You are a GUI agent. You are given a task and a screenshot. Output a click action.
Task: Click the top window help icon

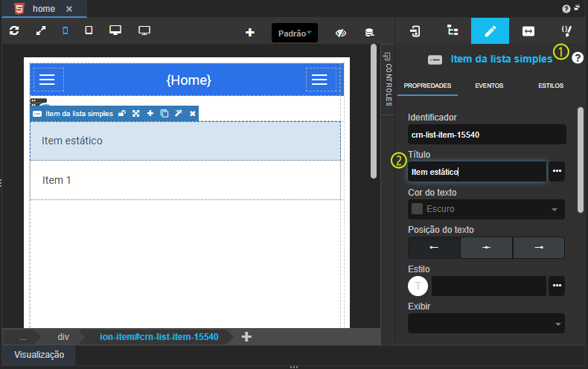click(x=566, y=9)
